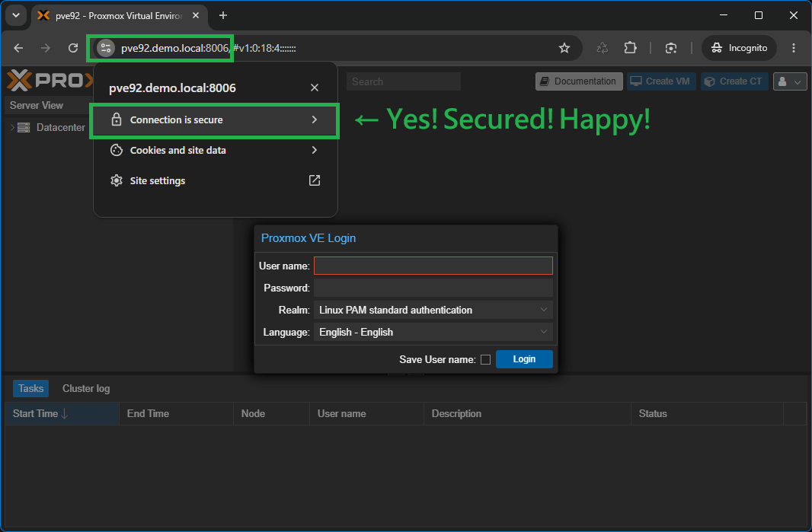Click the lock icon beside Connection is secure
The width and height of the screenshot is (812, 532).
[x=117, y=119]
